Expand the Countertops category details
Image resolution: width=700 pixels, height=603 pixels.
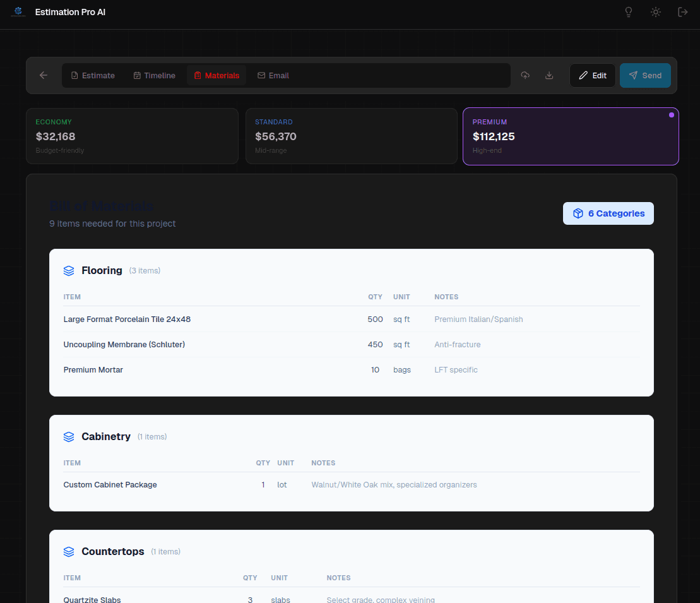113,551
